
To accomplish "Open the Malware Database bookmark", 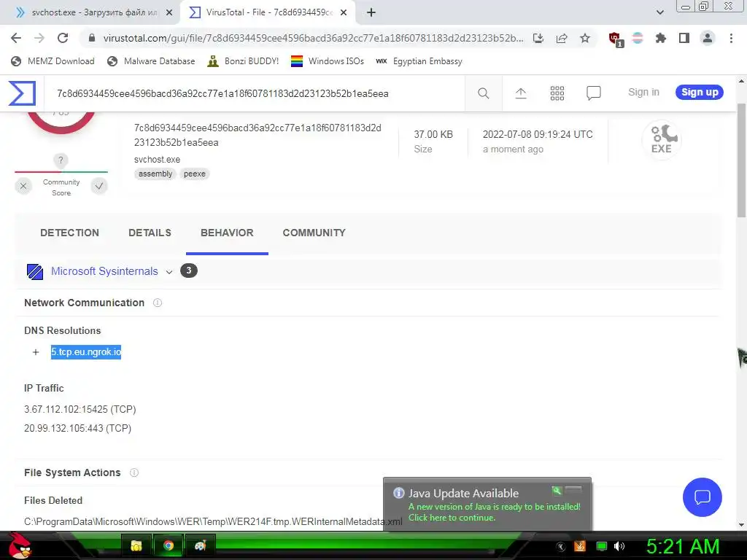I will click(x=151, y=61).
